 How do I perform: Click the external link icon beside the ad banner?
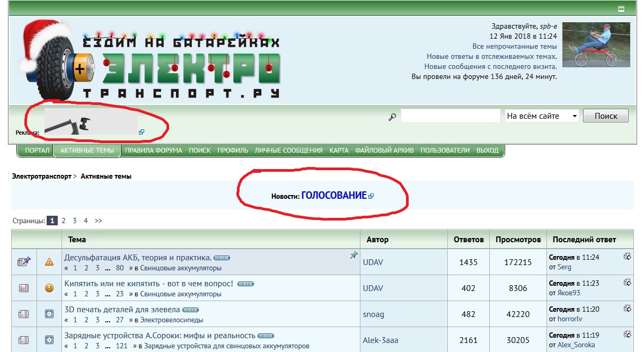(x=142, y=132)
